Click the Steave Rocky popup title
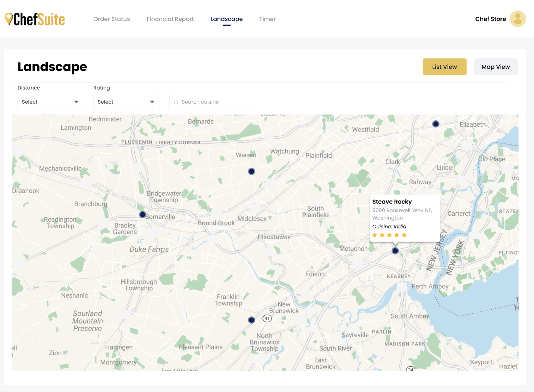Screen dimensions: 534x392 (392, 202)
